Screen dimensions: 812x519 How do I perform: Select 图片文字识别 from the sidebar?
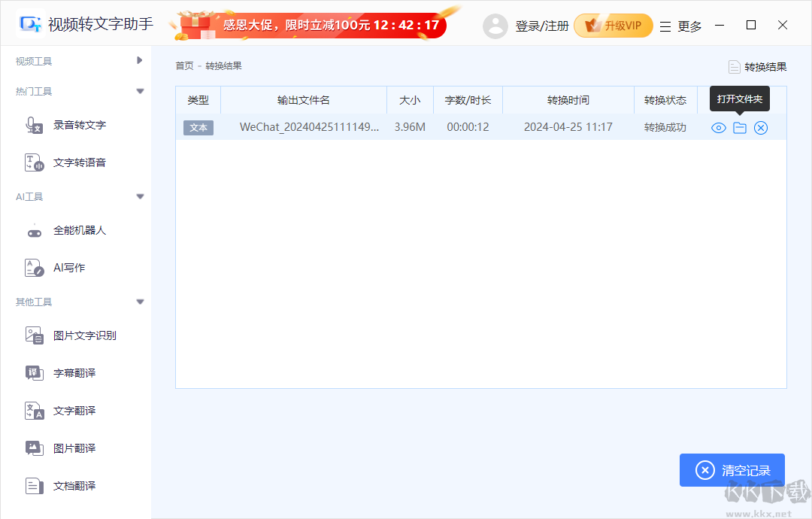[x=85, y=335]
